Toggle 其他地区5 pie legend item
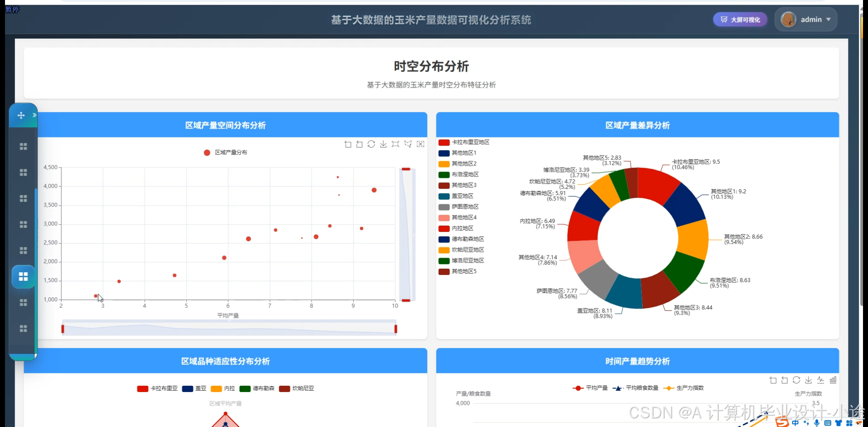This screenshot has width=868, height=427. tap(457, 271)
